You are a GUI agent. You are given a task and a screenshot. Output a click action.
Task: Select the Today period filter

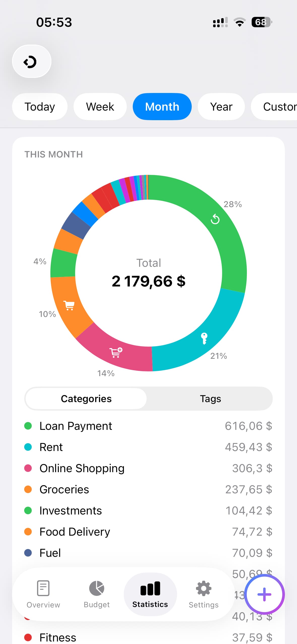tap(40, 107)
